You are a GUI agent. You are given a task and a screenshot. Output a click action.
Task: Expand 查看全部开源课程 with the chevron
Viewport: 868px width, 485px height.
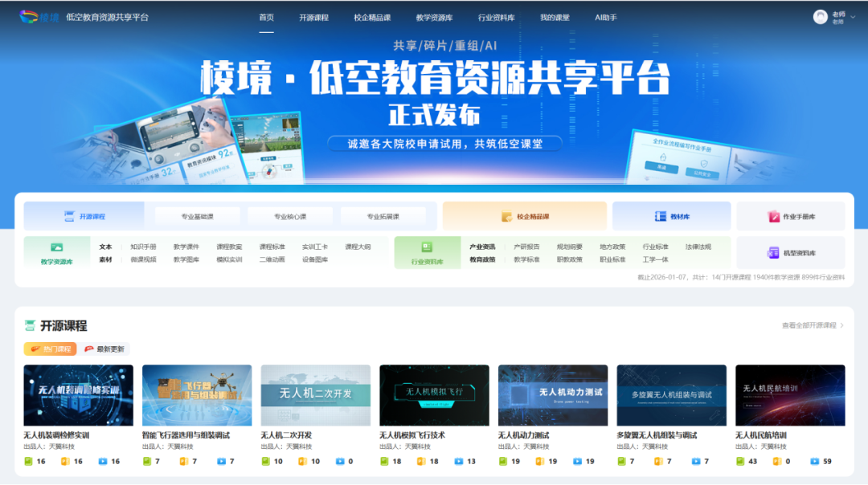click(841, 326)
